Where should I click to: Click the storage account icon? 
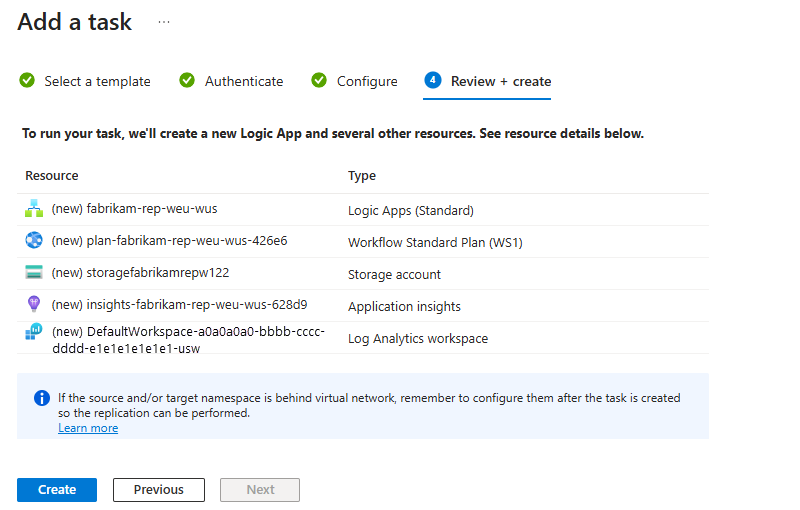(35, 273)
